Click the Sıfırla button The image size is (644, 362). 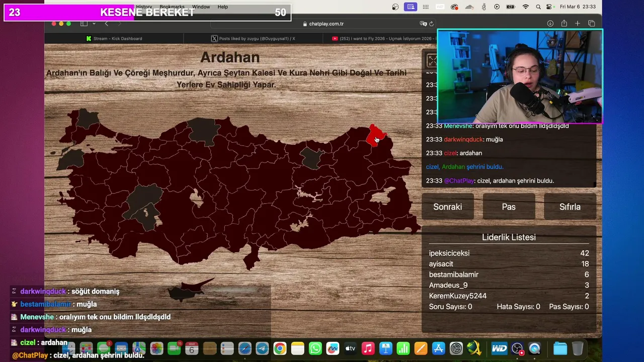point(570,207)
